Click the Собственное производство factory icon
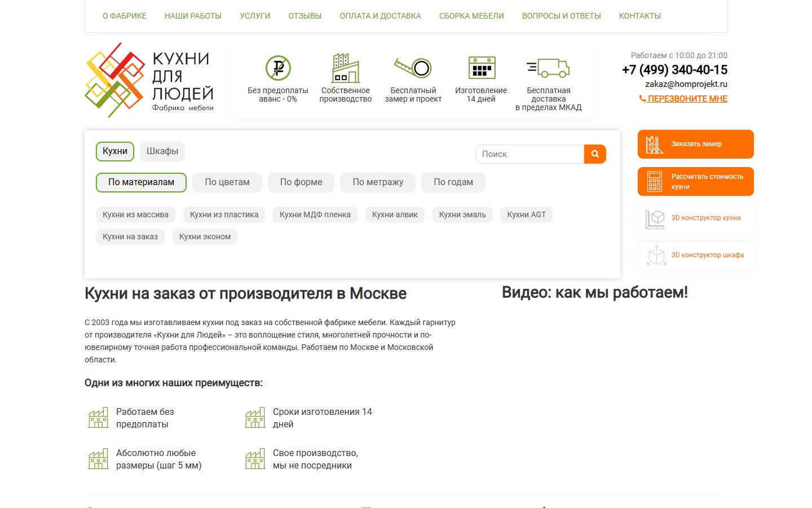812x508 pixels. (x=346, y=68)
